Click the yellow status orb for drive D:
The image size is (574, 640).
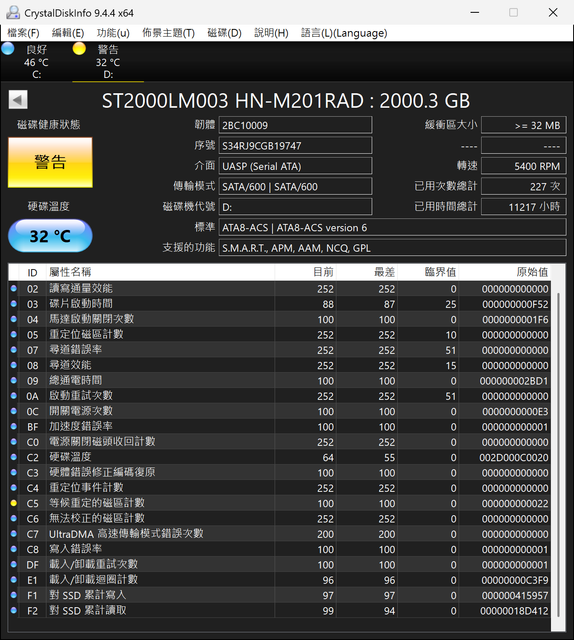(79, 49)
